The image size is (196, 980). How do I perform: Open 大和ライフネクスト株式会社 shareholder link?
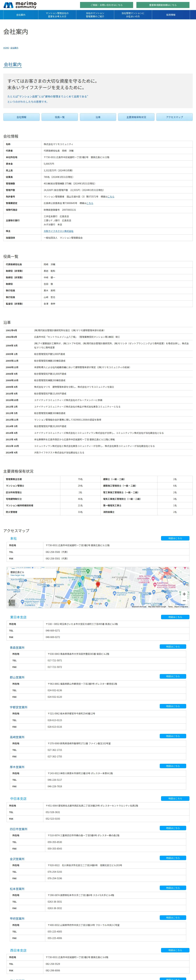[x=59, y=231]
